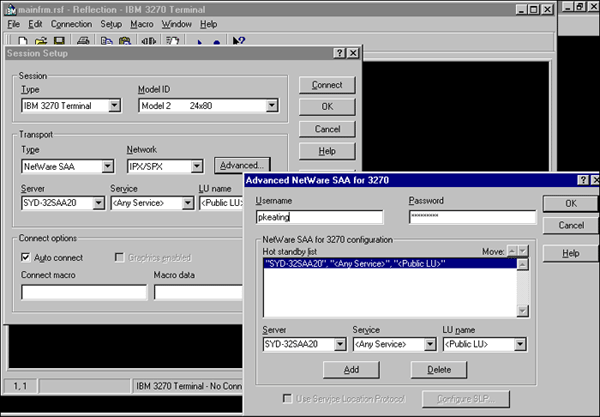The image size is (600, 417).
Task: Click the Configure SLP... button
Action: click(466, 399)
